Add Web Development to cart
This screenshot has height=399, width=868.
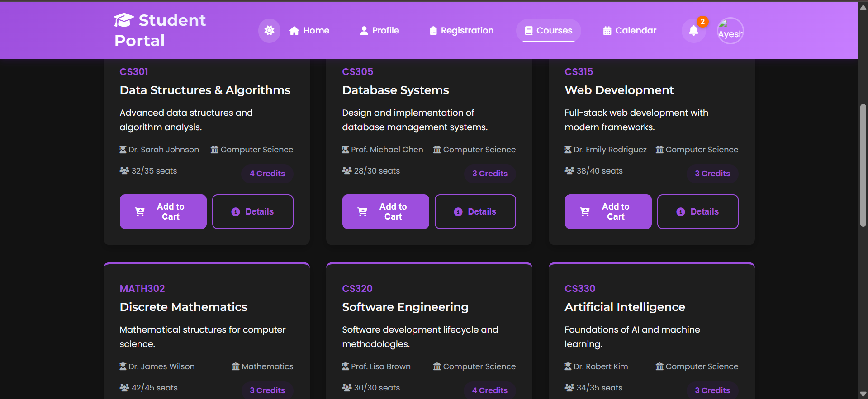pos(608,211)
